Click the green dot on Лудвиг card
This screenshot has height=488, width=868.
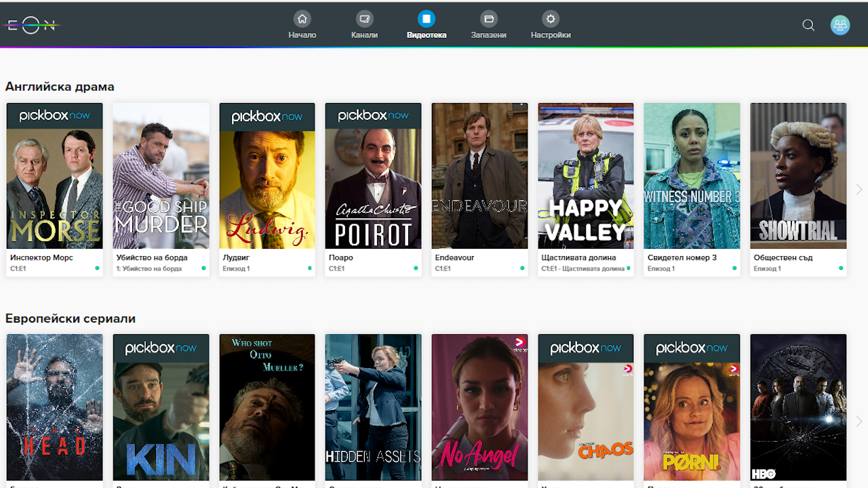[x=310, y=268]
